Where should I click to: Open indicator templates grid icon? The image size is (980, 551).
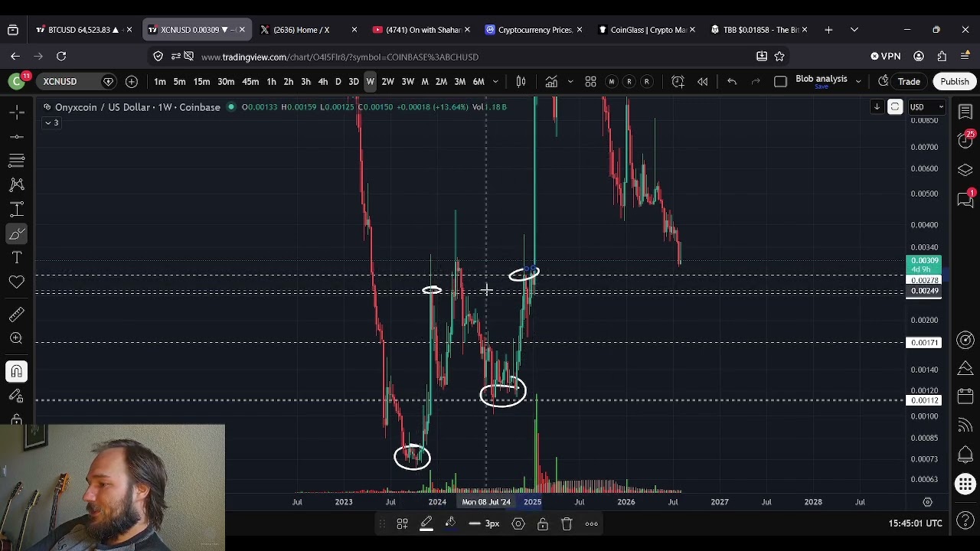[590, 81]
